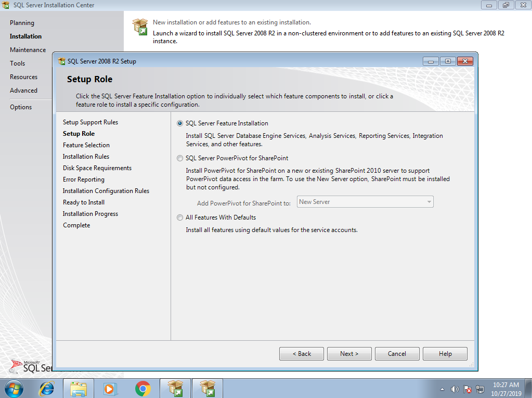
Task: Switch to second SQL setup taskbar item
Action: click(x=207, y=389)
